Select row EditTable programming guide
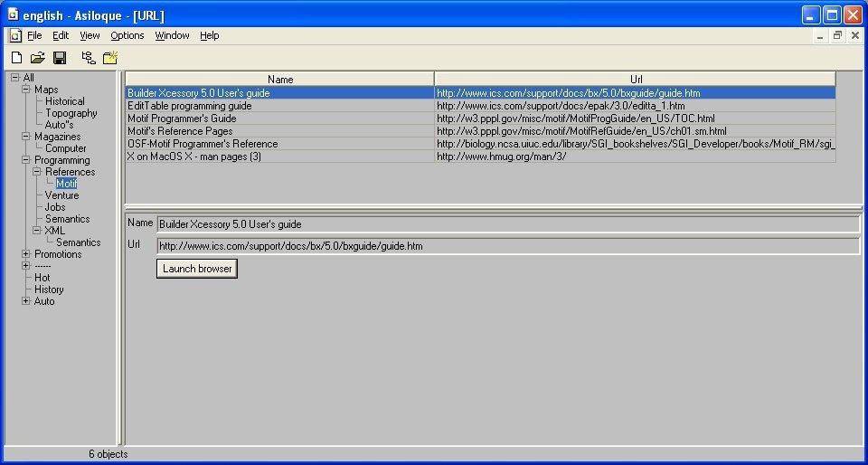This screenshot has width=868, height=465. point(480,106)
